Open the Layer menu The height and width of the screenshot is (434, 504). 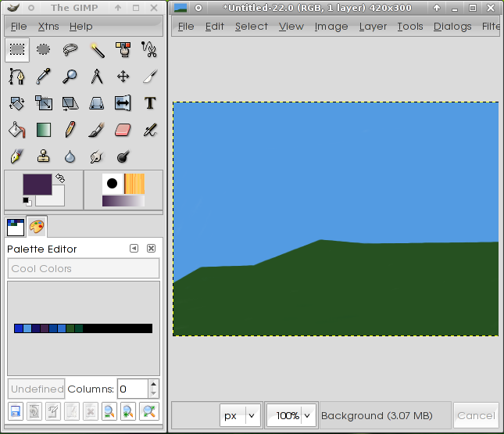pos(373,27)
